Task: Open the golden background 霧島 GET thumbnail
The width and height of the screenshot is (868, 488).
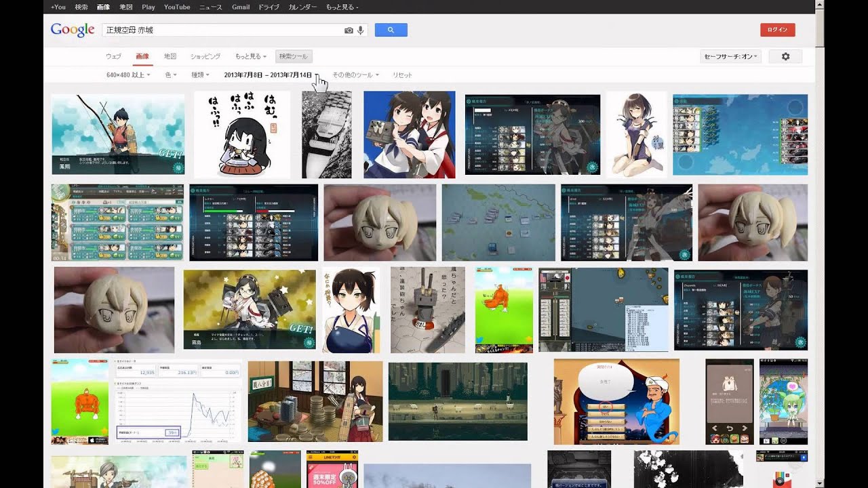Action: pyautogui.click(x=250, y=309)
